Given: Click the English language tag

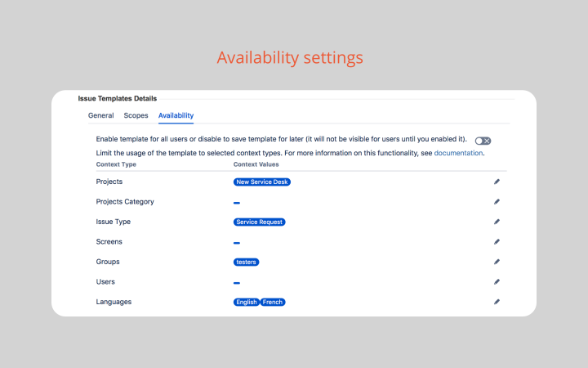Looking at the screenshot, I should pyautogui.click(x=246, y=302).
